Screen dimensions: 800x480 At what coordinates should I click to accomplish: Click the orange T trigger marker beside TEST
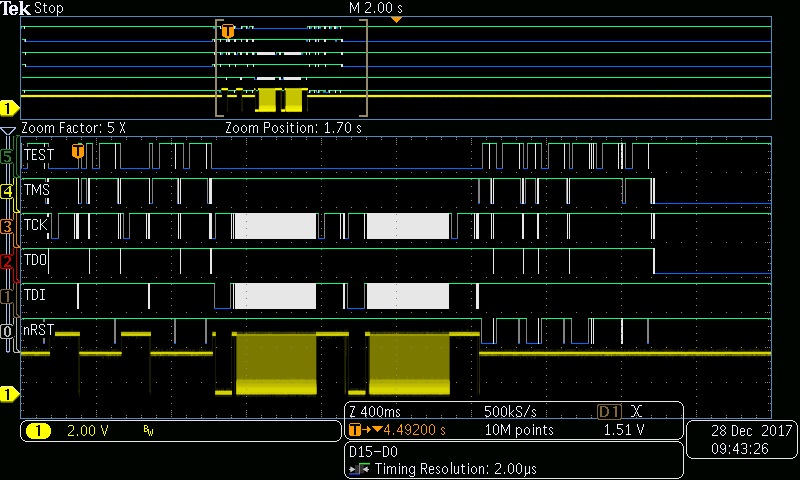pos(78,151)
